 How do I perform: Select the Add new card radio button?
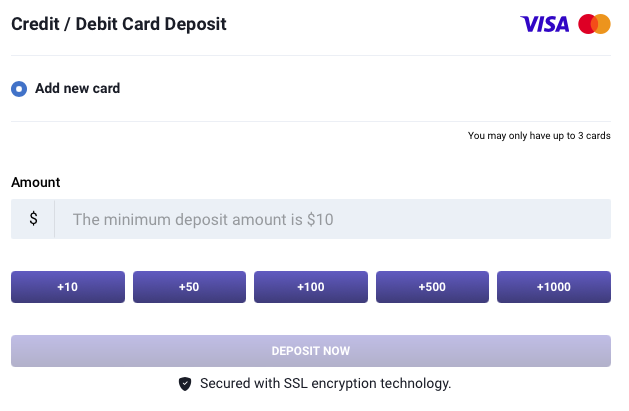pyautogui.click(x=19, y=89)
